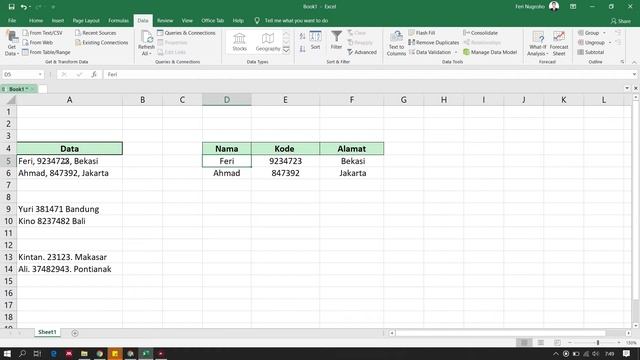This screenshot has height=360, width=640.
Task: Expand the Data Types gallery
Action: tap(286, 50)
